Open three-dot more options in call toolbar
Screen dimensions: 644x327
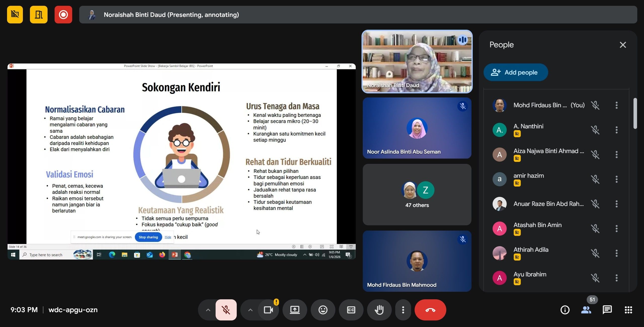point(403,310)
